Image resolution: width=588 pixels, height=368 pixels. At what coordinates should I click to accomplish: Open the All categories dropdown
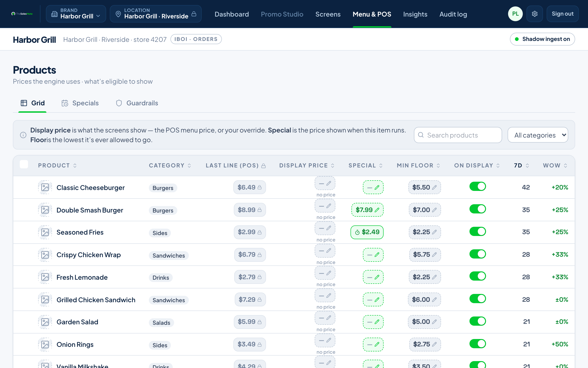(x=538, y=135)
